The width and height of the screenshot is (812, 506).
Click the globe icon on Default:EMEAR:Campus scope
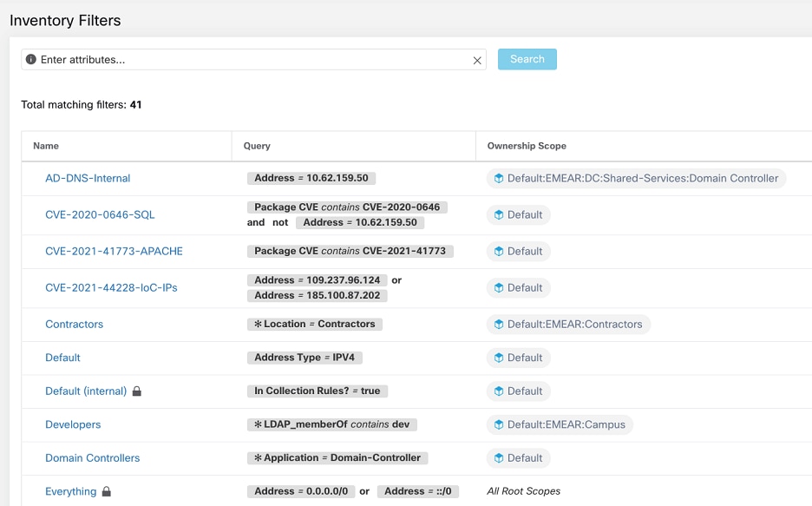point(499,424)
